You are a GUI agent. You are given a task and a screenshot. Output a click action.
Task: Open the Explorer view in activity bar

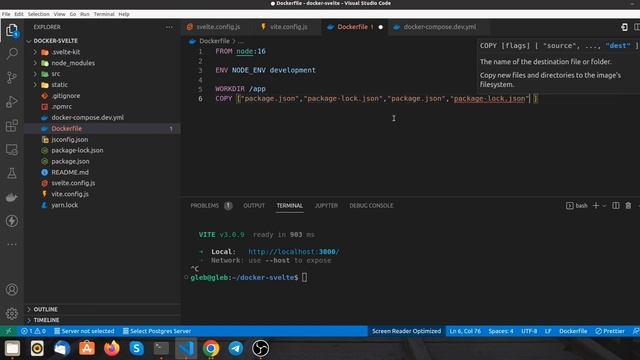tap(12, 30)
